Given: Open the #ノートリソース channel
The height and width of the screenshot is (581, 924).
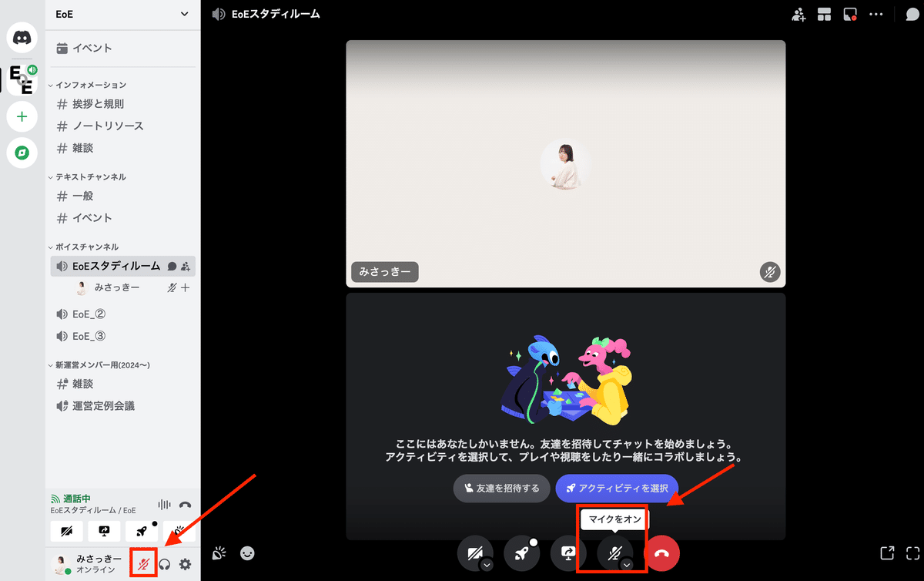Looking at the screenshot, I should (x=122, y=126).
